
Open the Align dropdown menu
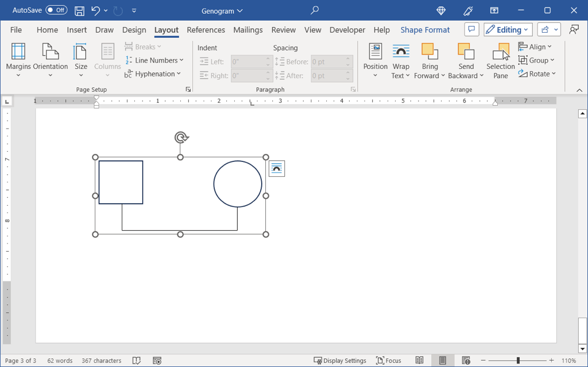[535, 47]
